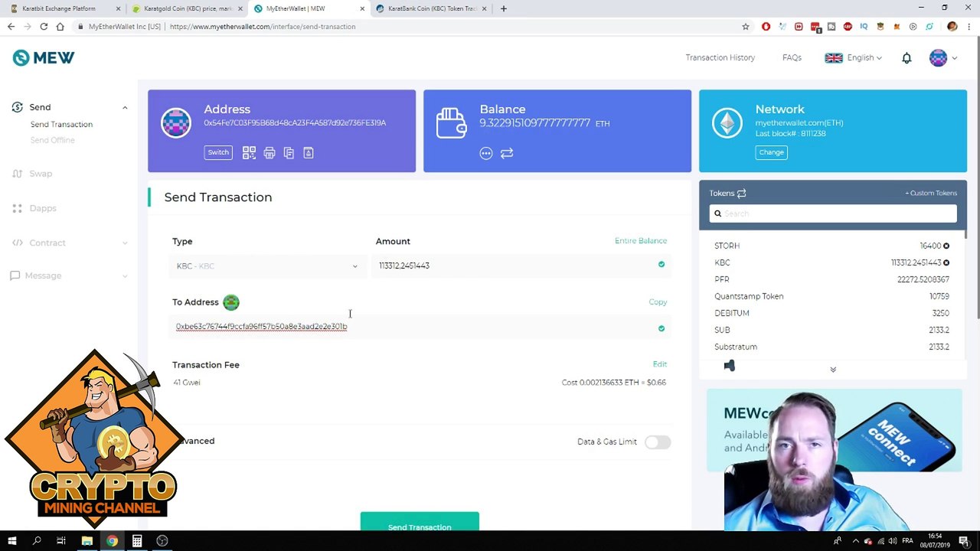Click the Entire Balance link
This screenshot has height=551, width=980.
tap(641, 241)
